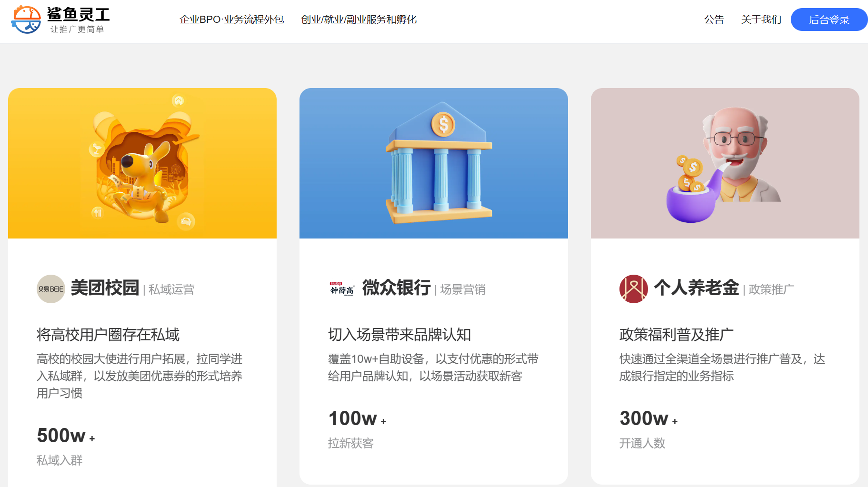Click the description starting 覆盖10w+自助设备

point(433,368)
